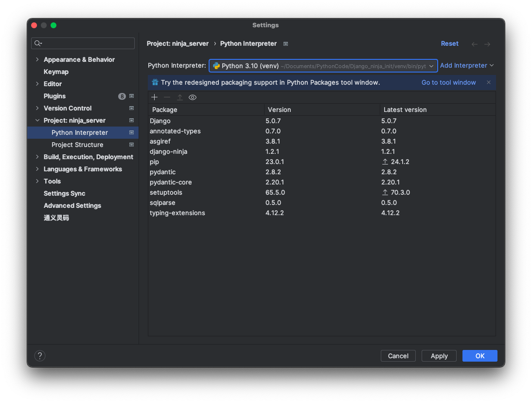Click the upgrade package arrow icon

(180, 97)
